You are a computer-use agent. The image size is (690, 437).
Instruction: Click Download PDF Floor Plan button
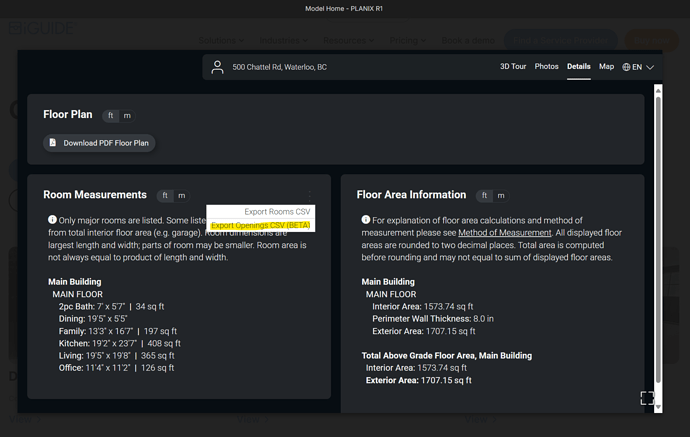click(99, 143)
